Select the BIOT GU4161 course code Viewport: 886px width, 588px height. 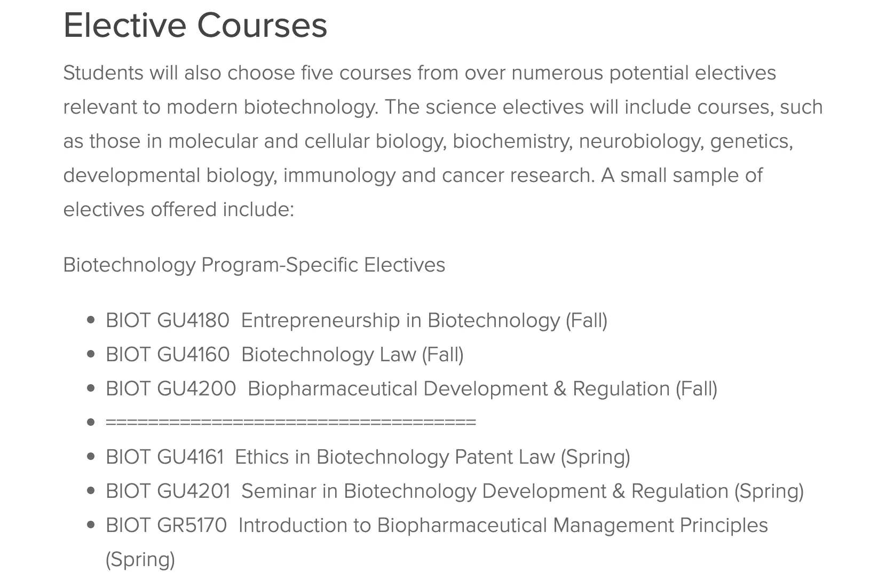164,457
